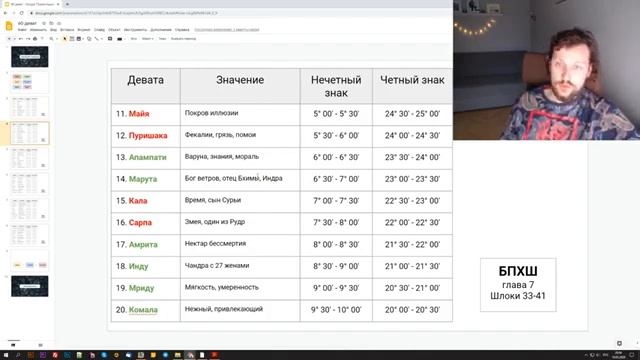The height and width of the screenshot is (360, 640).
Task: Open the Дополнения menu
Action: tap(161, 30)
